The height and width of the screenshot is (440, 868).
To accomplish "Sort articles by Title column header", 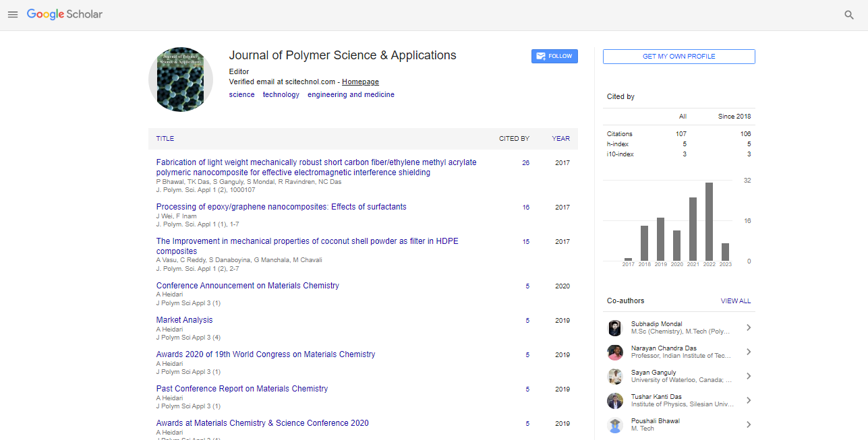I will coord(165,139).
